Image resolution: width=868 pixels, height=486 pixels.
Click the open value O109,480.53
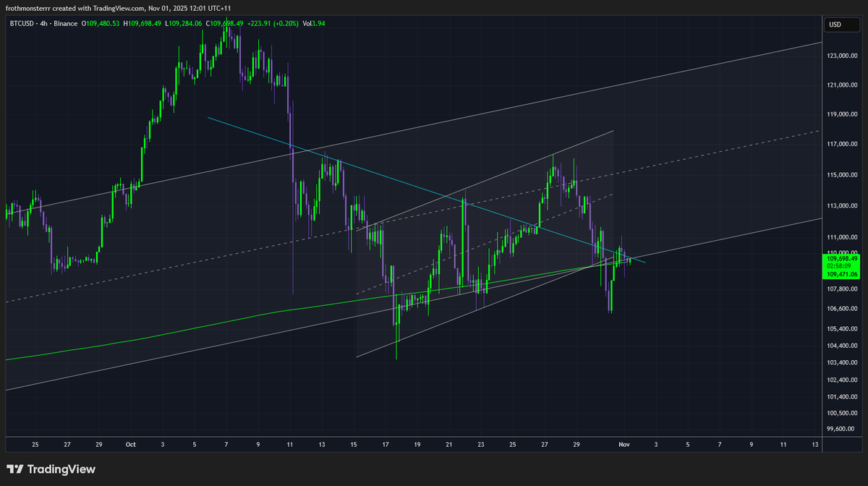click(101, 23)
